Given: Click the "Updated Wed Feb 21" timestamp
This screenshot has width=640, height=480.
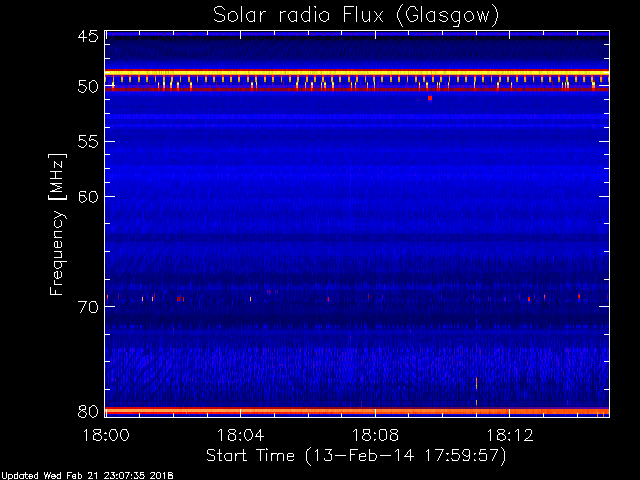Looking at the screenshot, I should point(87,476).
